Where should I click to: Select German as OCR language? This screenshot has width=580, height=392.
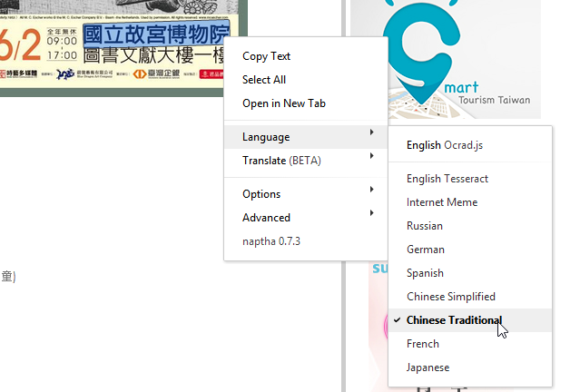(x=470, y=250)
